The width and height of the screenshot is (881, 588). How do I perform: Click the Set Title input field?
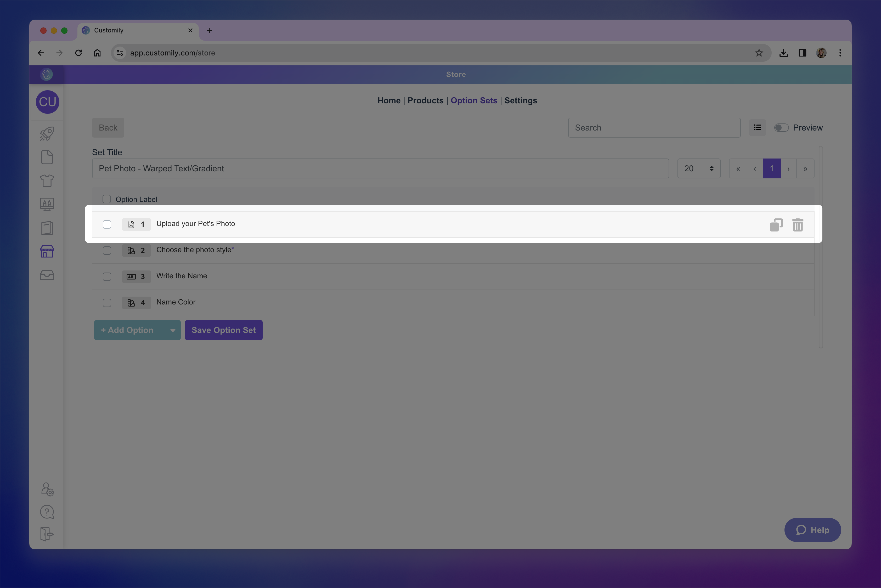(380, 168)
